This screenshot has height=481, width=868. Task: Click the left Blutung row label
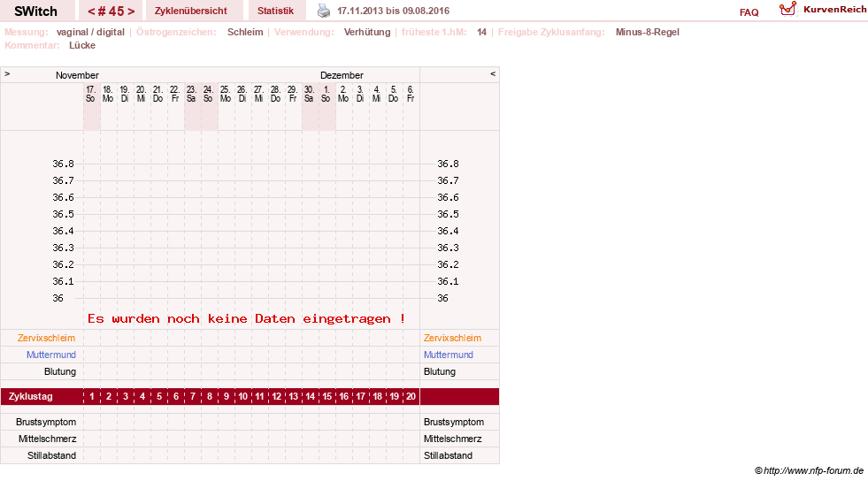click(x=60, y=371)
